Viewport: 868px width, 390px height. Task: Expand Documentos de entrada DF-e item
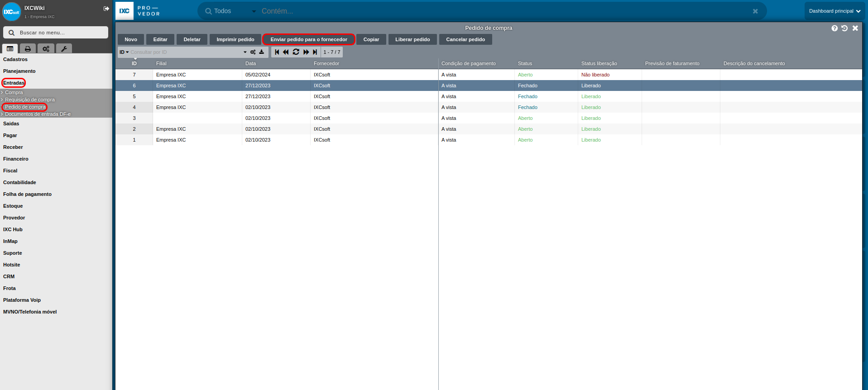tap(38, 114)
